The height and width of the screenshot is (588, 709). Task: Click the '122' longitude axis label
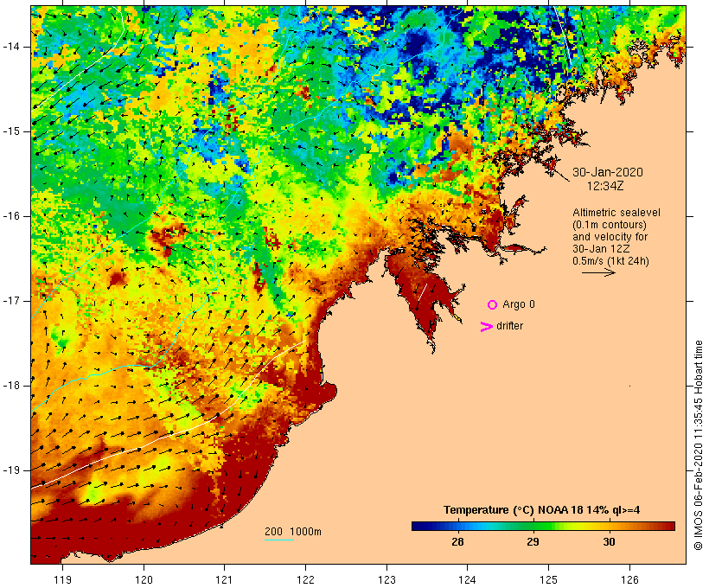point(306,579)
